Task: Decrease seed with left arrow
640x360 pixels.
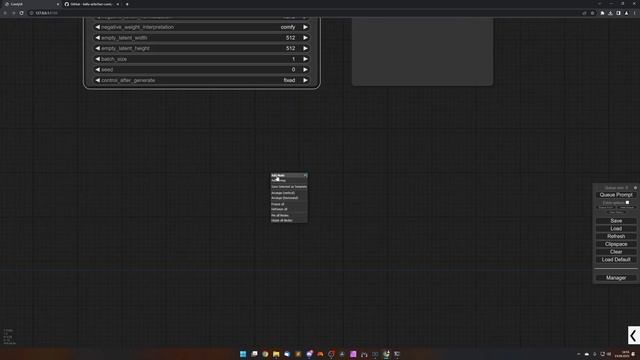Action: (x=98, y=69)
